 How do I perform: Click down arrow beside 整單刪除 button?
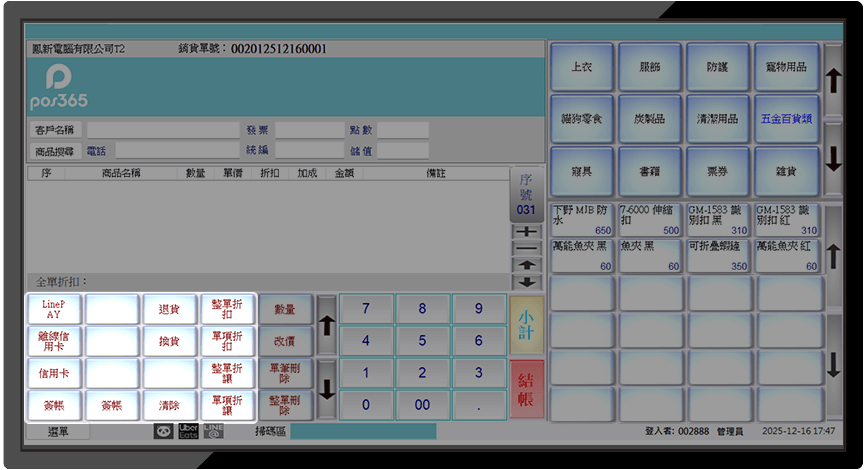pyautogui.click(x=326, y=389)
